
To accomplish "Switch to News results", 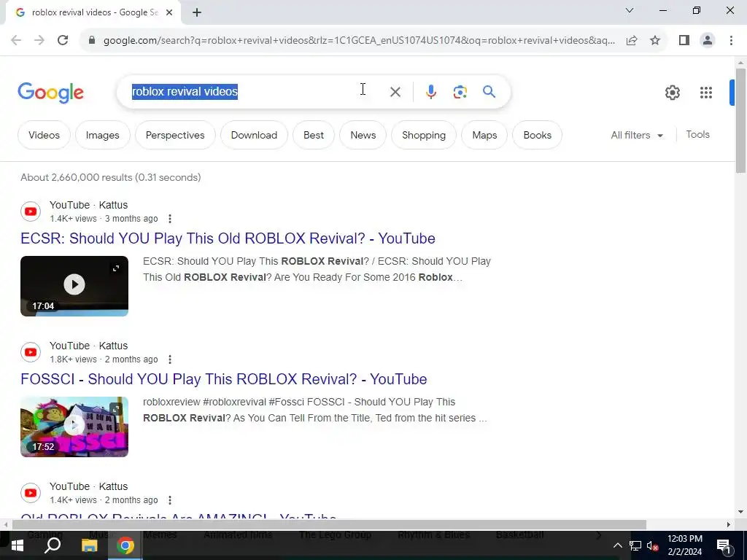I will point(363,135).
